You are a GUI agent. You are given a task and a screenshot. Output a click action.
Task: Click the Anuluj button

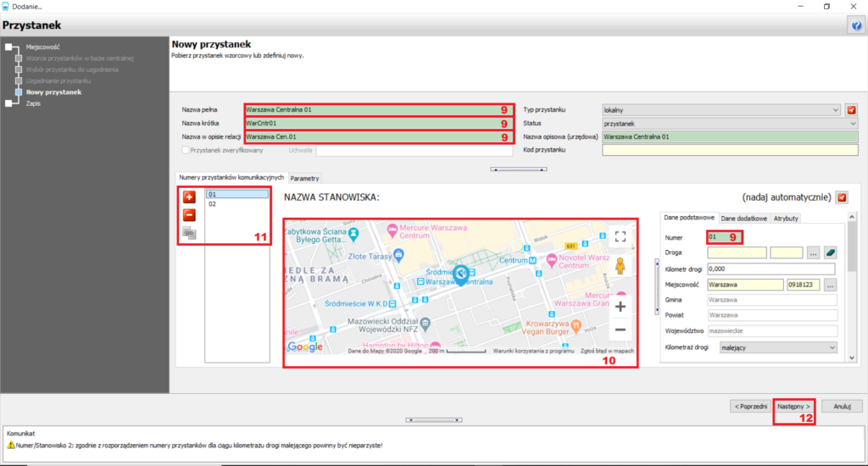[x=842, y=406]
